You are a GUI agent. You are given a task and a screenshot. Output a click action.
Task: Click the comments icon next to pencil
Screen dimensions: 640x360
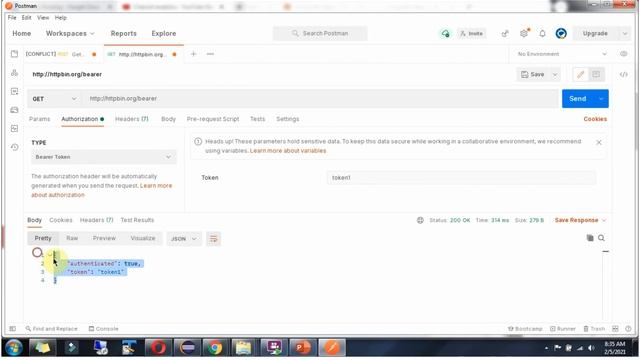coord(596,74)
